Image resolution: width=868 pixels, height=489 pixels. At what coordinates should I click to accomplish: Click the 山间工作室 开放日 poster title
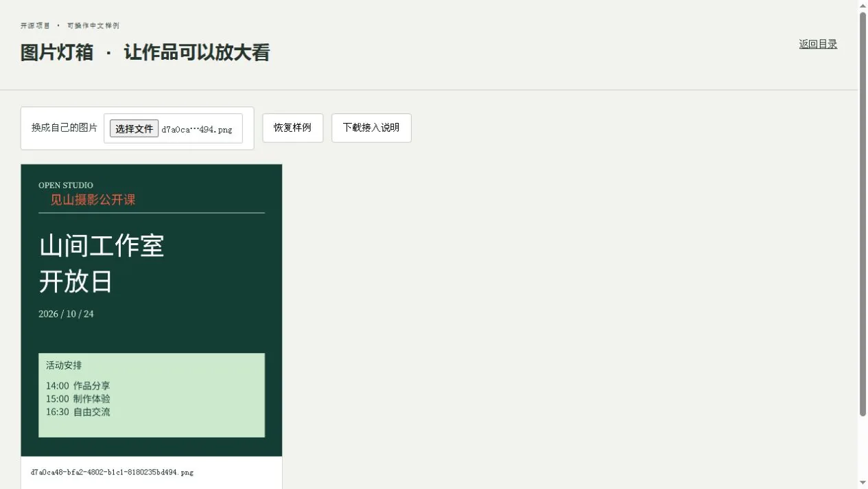click(x=102, y=263)
